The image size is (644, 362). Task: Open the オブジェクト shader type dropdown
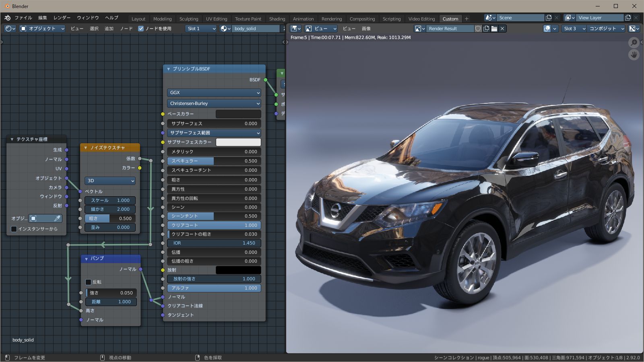tap(42, 29)
